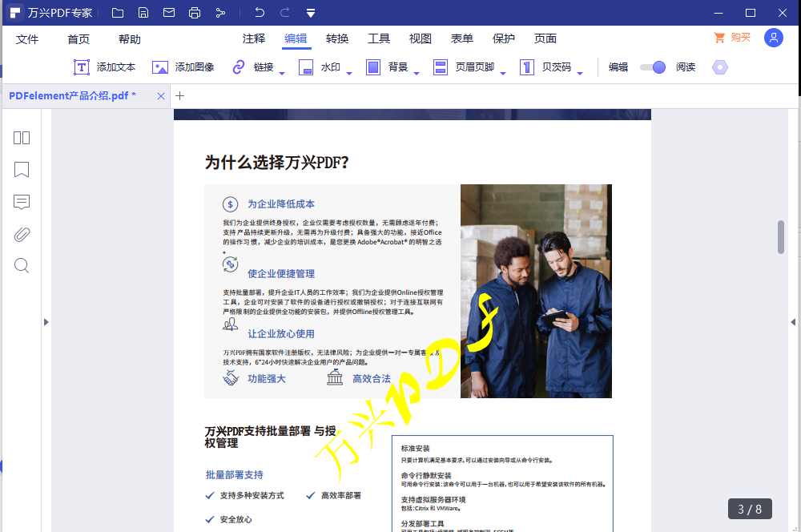Click the Add Text (添加文本) tool icon
The width and height of the screenshot is (801, 532).
point(82,67)
